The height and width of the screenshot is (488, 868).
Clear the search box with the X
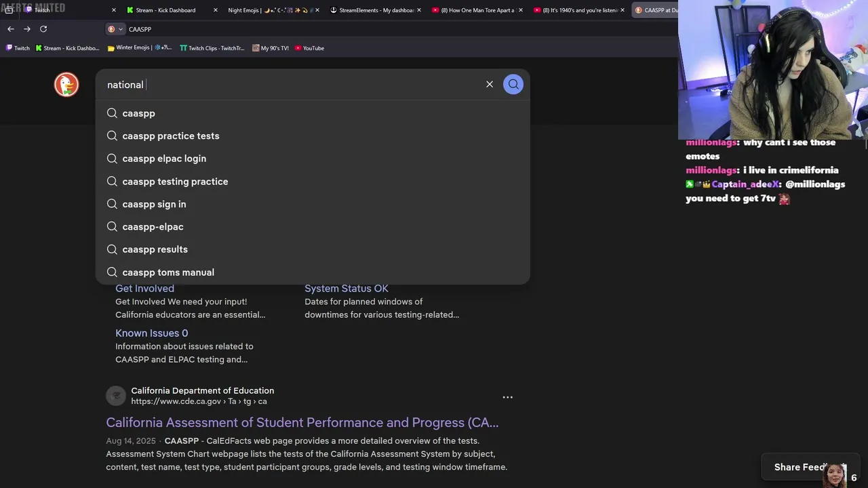pos(490,85)
